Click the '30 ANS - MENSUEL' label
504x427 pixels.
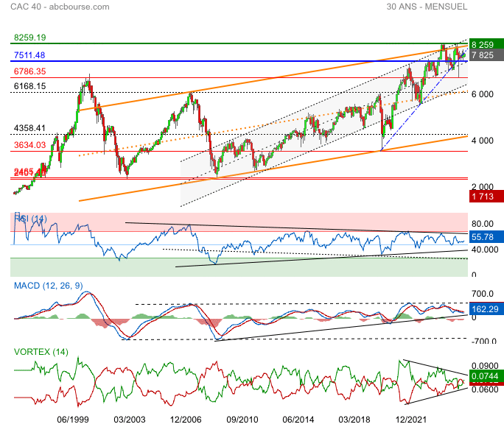tap(427, 7)
